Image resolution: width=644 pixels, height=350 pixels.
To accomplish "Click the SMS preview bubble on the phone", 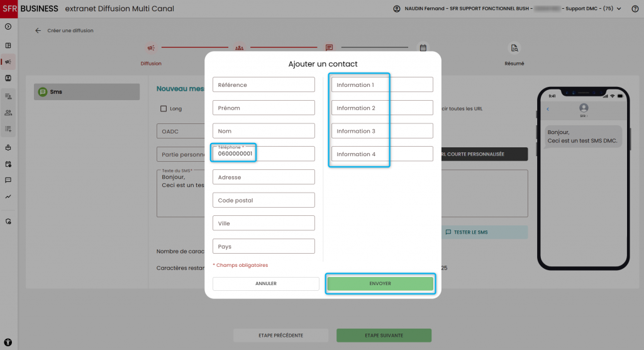I will pyautogui.click(x=582, y=136).
